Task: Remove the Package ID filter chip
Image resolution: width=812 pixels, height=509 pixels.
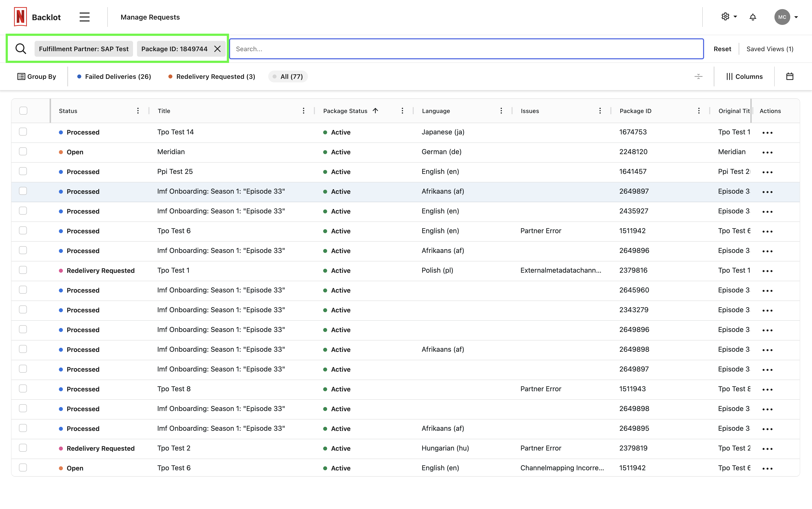Action: pos(217,49)
